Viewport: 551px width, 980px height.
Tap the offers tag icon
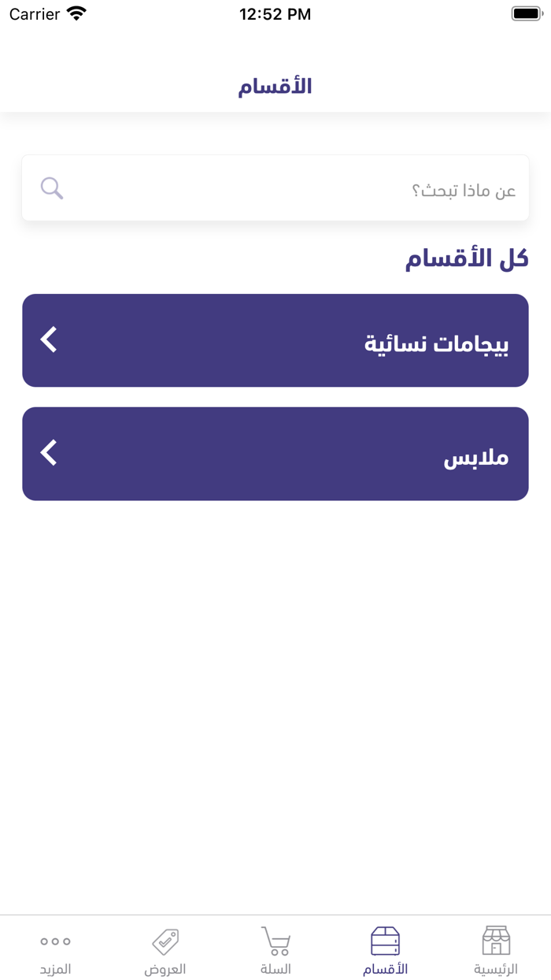pos(165,941)
